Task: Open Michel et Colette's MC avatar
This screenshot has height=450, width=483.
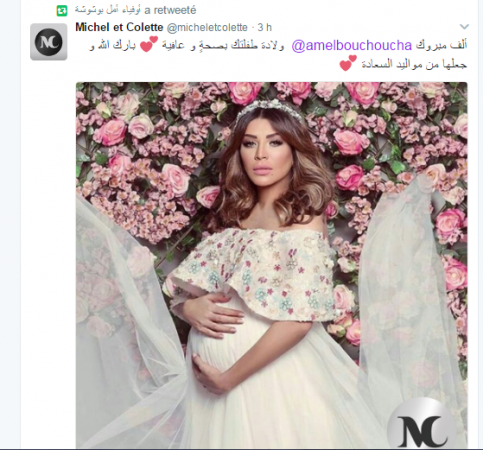Action: pyautogui.click(x=49, y=42)
